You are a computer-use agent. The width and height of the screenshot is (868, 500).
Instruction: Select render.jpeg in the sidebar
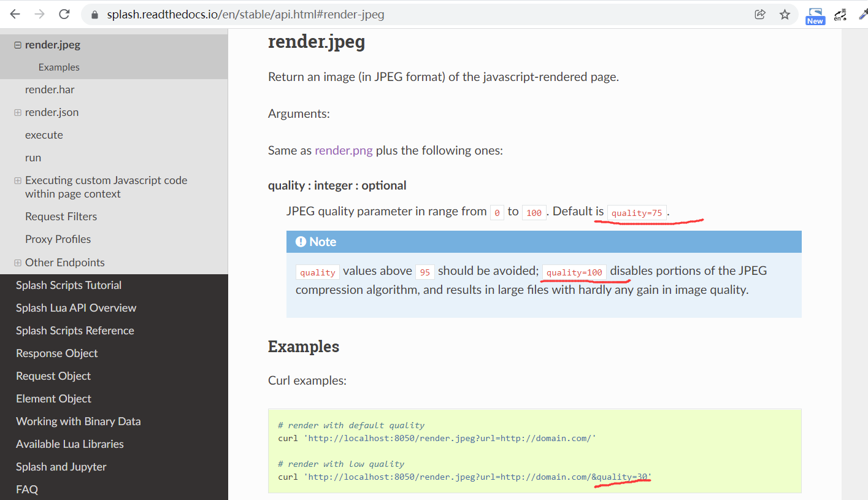(x=53, y=45)
